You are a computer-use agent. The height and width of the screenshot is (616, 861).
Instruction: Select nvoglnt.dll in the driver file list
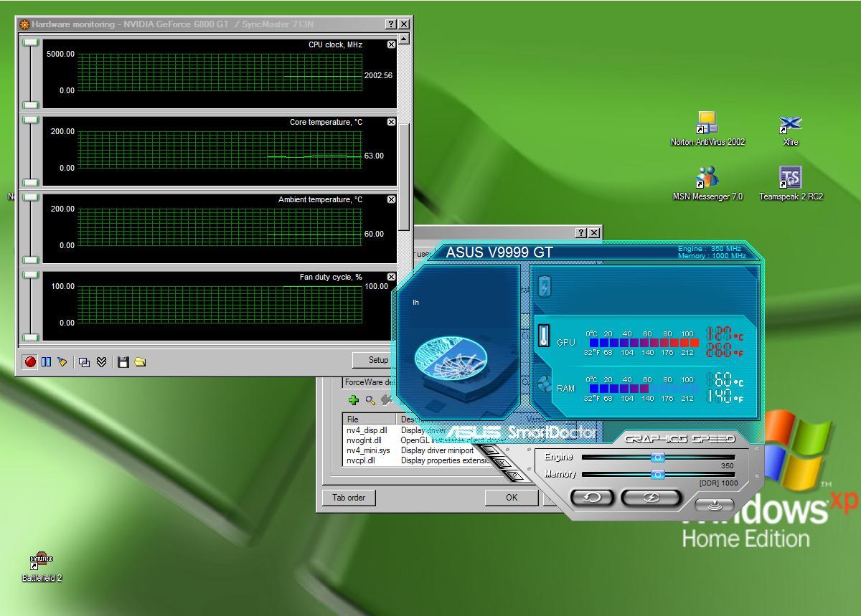click(x=364, y=440)
